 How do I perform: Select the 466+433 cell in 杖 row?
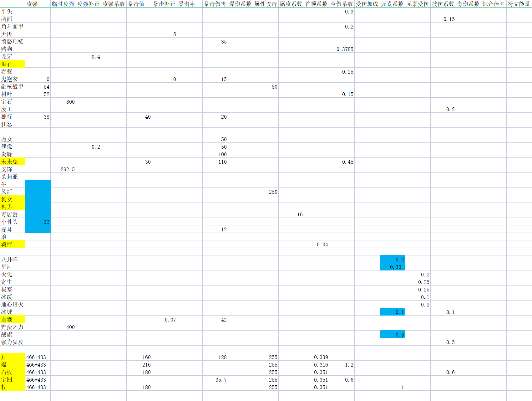pyautogui.click(x=38, y=387)
